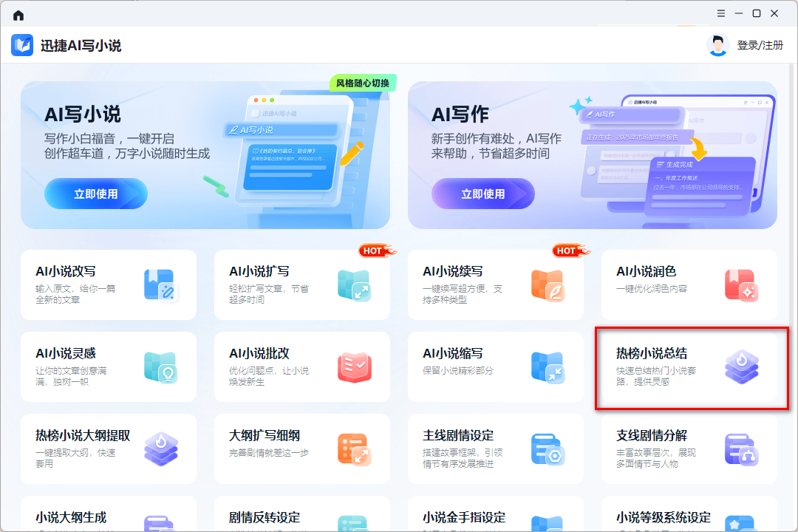Click the AI小说改写 bookmark edit icon
798x532 pixels.
tap(161, 285)
